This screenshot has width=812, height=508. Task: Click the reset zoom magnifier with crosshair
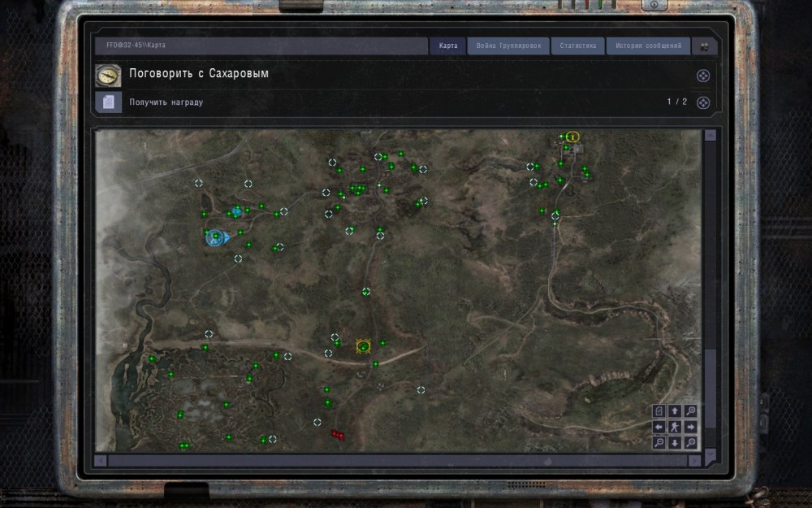coord(690,443)
